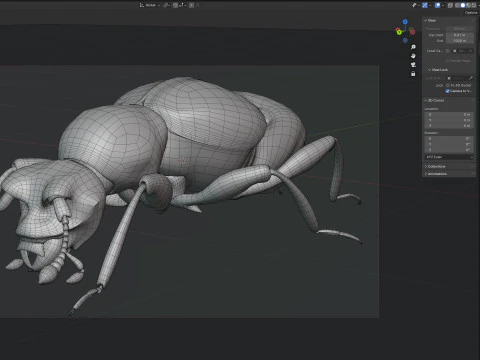This screenshot has height=360, width=480.
Task: Edit 3D Cursor Location Z field
Action: pyautogui.click(x=449, y=126)
